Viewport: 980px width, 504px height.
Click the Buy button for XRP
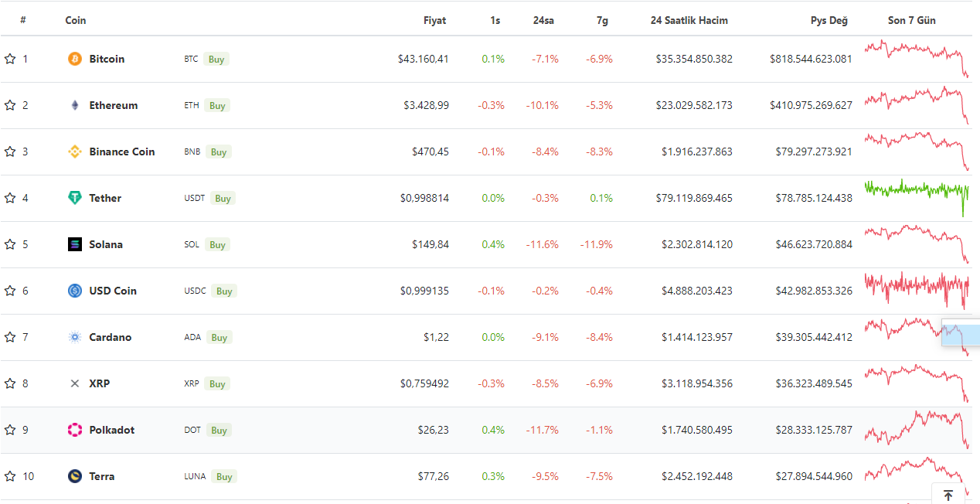pyautogui.click(x=217, y=383)
